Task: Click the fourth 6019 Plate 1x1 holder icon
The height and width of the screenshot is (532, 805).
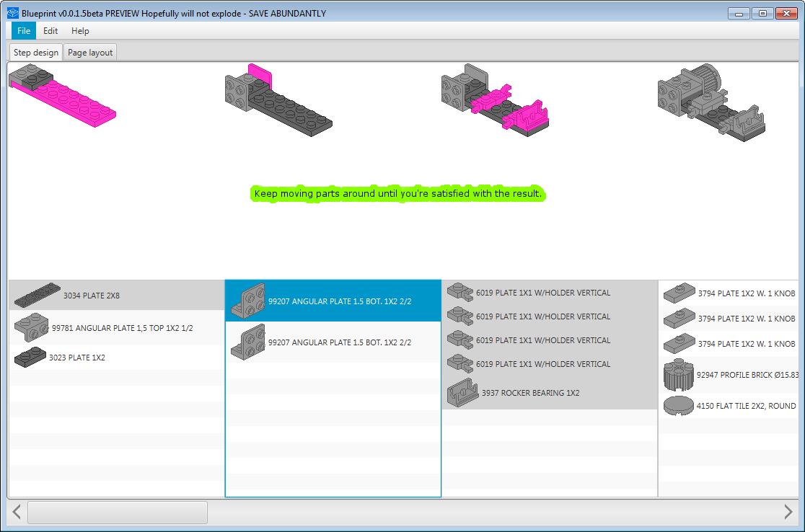Action: point(460,363)
